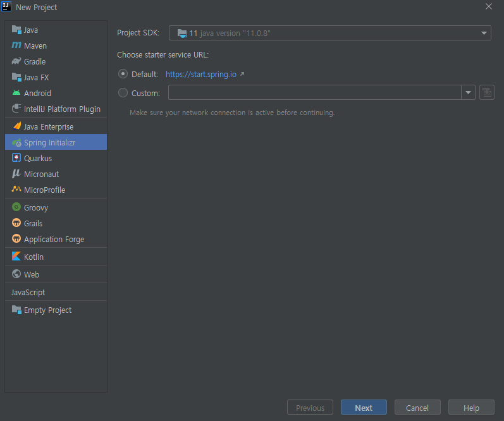Select the Android list entry
Viewport: 504px width, 421px height.
click(56, 93)
